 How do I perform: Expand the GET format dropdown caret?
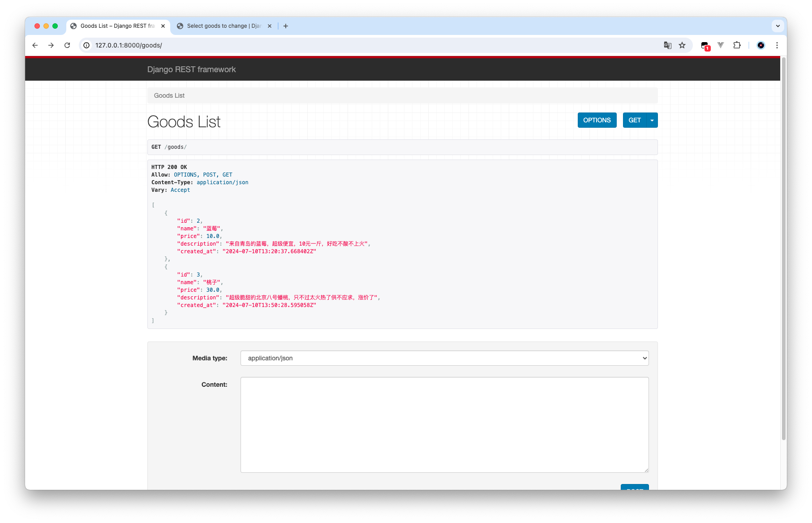pyautogui.click(x=652, y=120)
